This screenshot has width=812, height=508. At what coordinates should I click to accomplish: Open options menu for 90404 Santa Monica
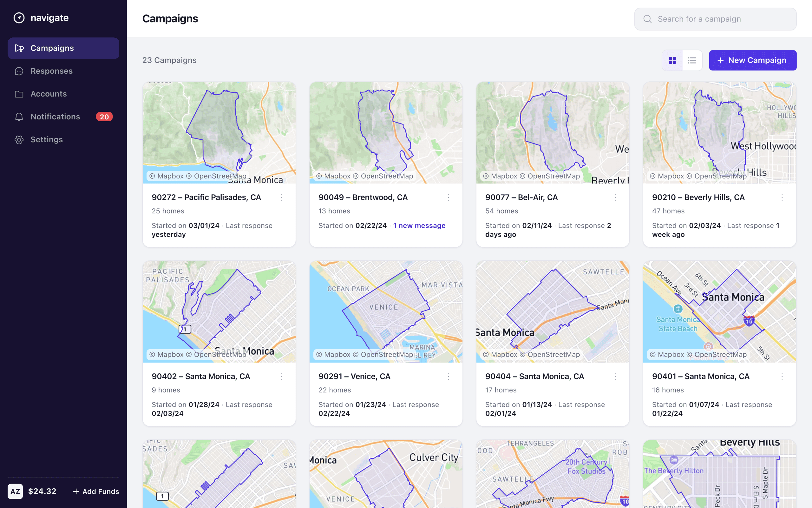tap(615, 377)
